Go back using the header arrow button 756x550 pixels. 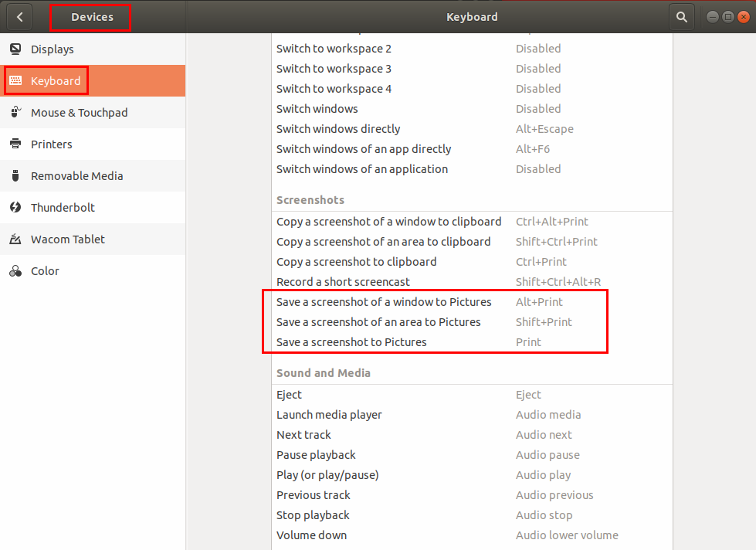[x=20, y=17]
